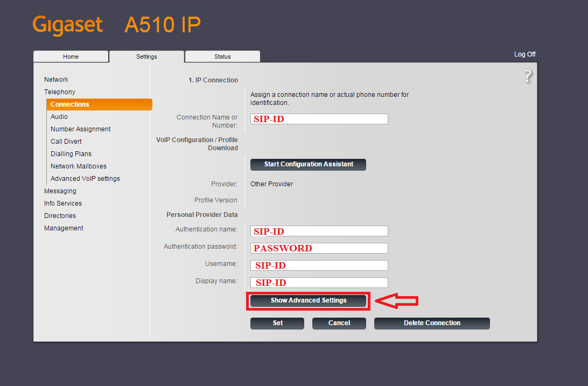
Task: Open Dialling Plans settings
Action: [x=71, y=153]
